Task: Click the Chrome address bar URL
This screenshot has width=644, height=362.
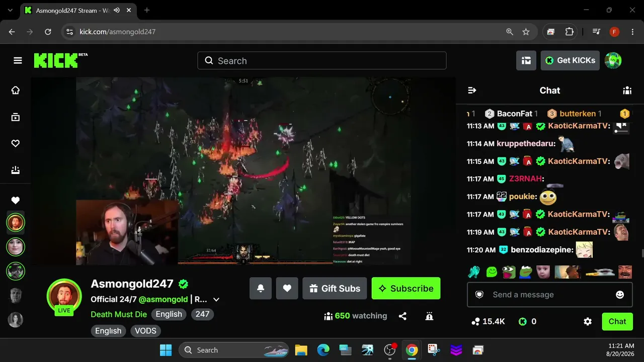Action: click(118, 32)
